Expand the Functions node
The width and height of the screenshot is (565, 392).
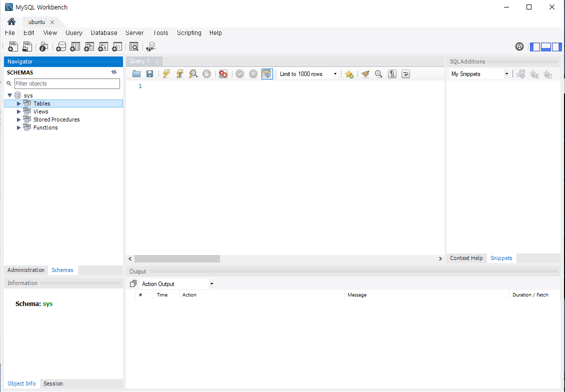[x=18, y=127]
